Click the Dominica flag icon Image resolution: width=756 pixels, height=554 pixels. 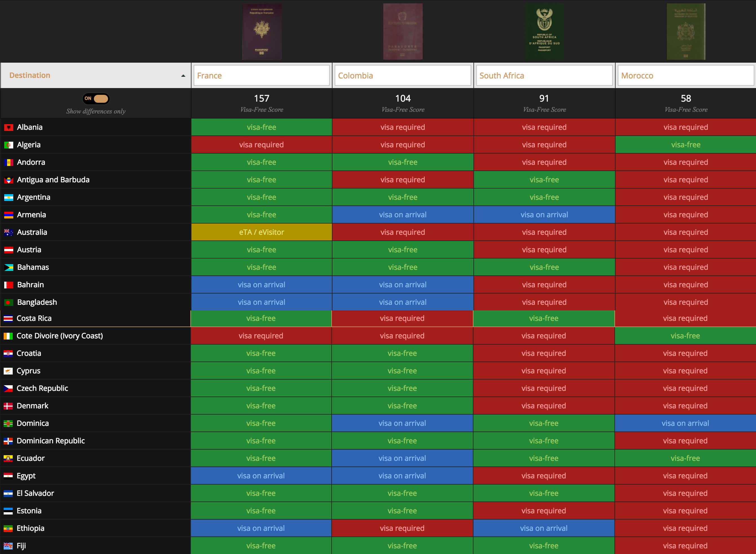pos(8,424)
